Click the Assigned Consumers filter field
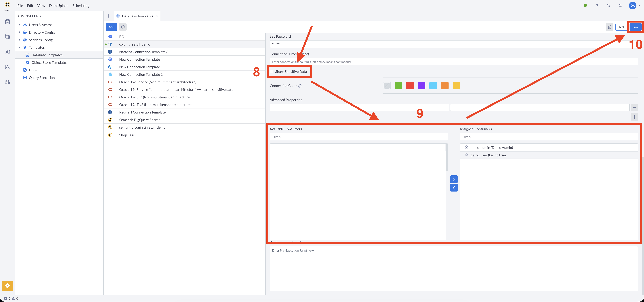 pos(549,137)
